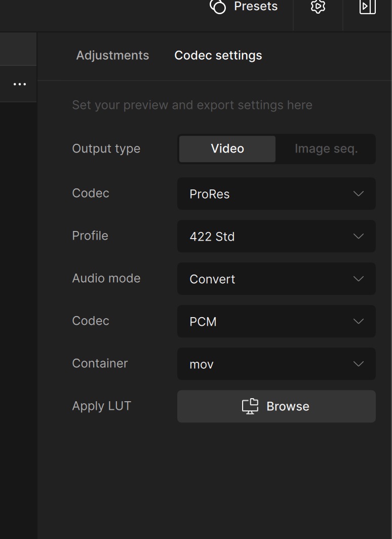Select the Codec settings tab
This screenshot has height=539, width=392.
pyautogui.click(x=218, y=56)
